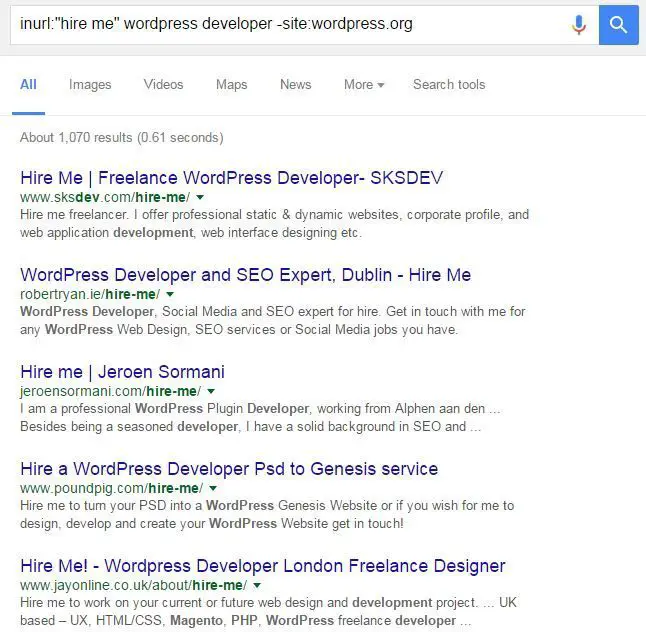
Task: Click the www.poundpig.com/hire-me/ green URL
Action: pos(112,488)
